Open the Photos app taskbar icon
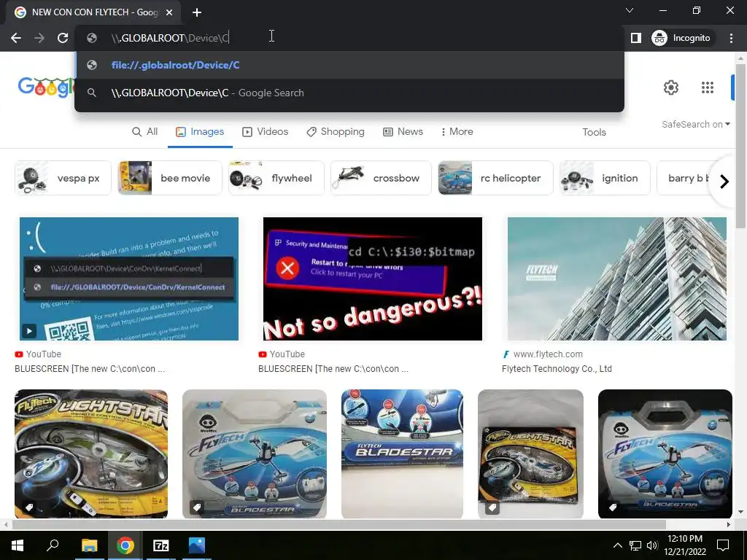The image size is (747, 560). click(197, 545)
